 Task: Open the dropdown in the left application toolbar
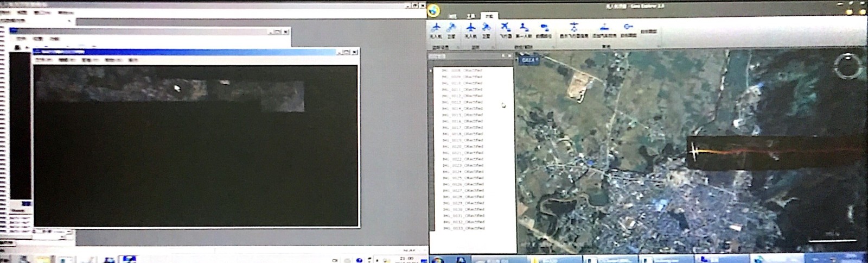click(69, 21)
